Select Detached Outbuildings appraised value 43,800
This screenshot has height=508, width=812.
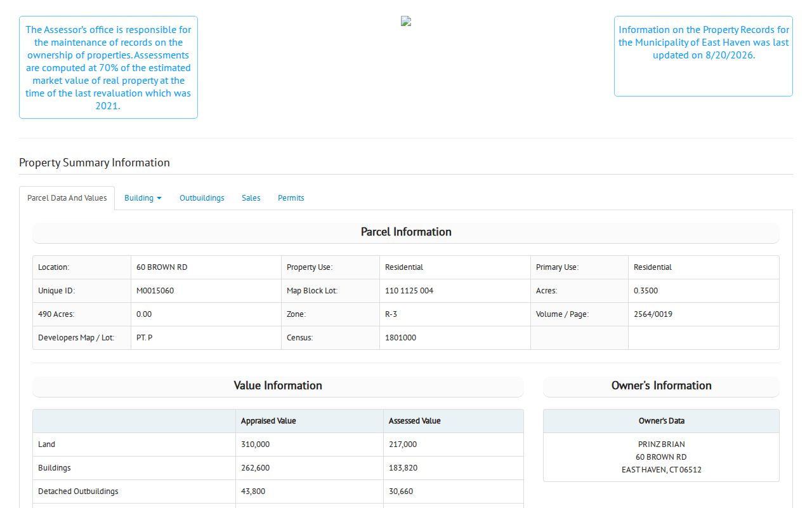(253, 491)
